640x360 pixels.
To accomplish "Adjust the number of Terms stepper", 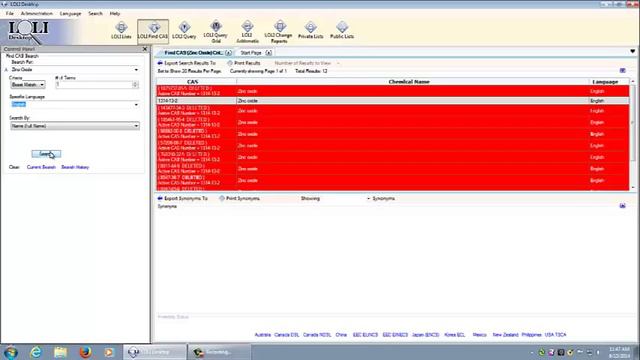I will pyautogui.click(x=135, y=84).
